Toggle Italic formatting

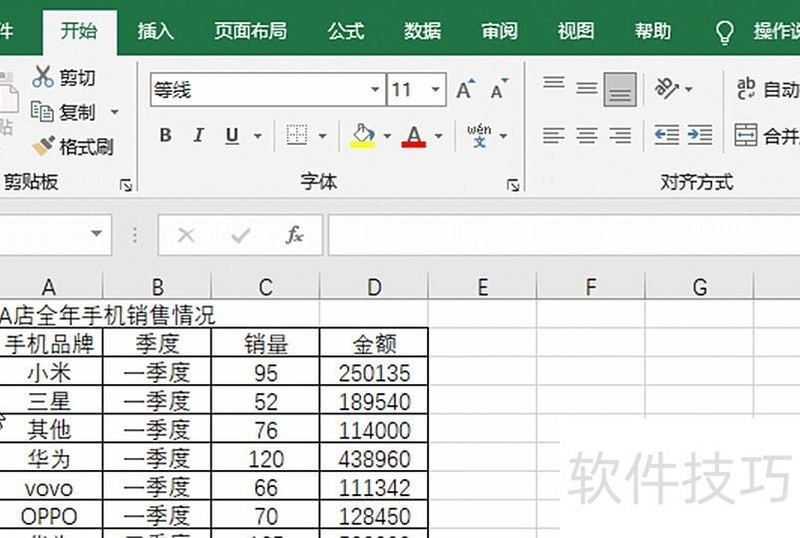pos(198,135)
